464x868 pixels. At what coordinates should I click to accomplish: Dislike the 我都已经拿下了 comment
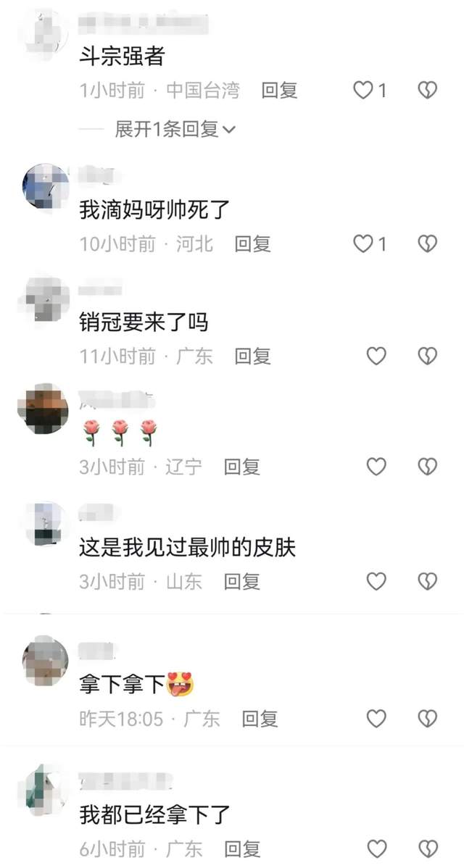click(x=427, y=848)
